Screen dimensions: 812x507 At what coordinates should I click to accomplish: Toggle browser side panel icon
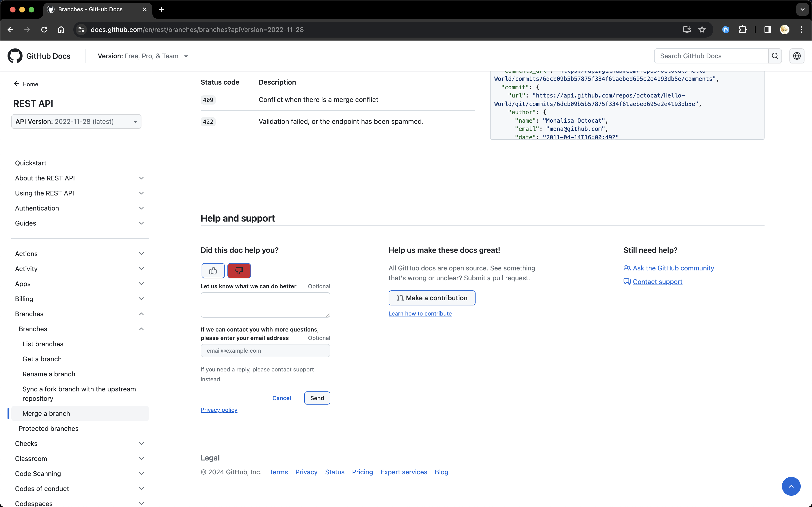click(x=768, y=30)
